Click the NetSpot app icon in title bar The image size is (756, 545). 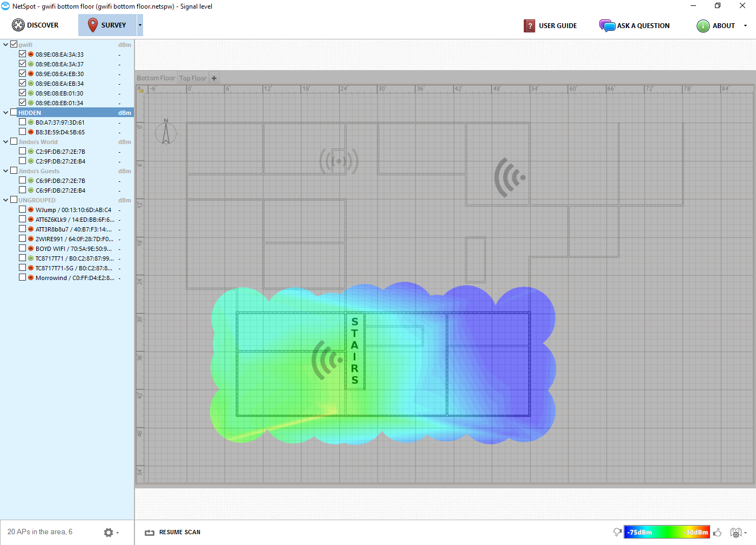[6, 6]
